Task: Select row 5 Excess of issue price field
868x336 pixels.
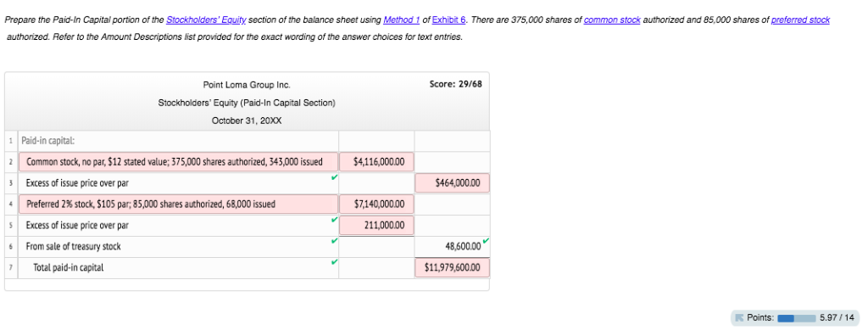Action: tap(178, 225)
